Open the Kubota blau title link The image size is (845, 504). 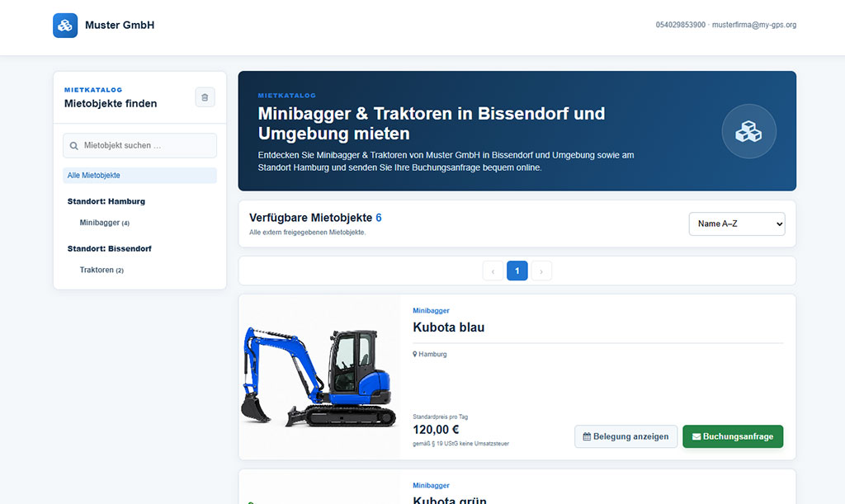click(448, 327)
